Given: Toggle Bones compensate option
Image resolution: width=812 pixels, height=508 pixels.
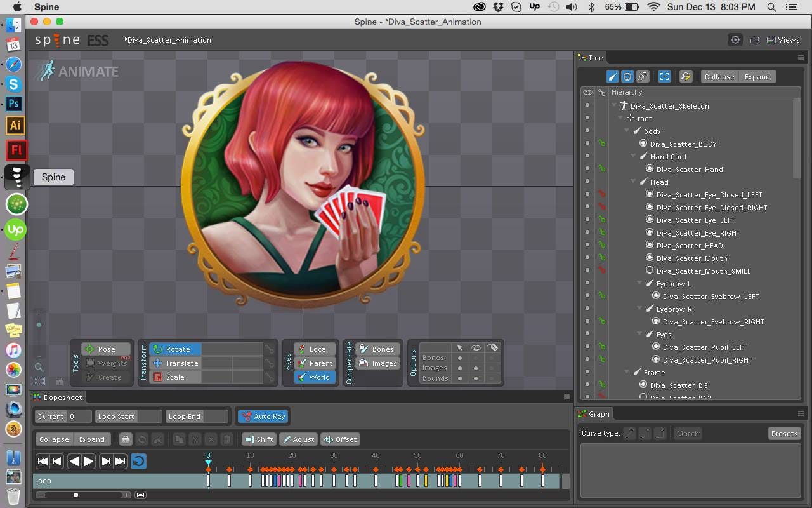Looking at the screenshot, I should point(377,349).
